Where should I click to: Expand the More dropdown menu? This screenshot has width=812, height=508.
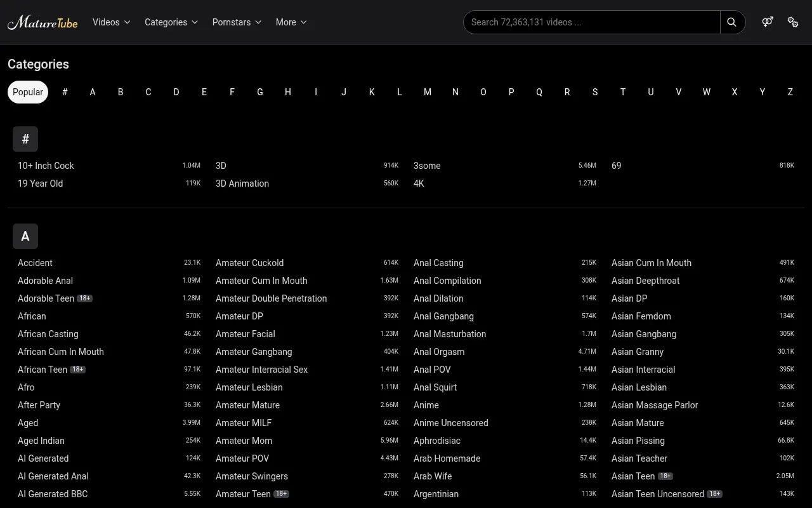(291, 22)
